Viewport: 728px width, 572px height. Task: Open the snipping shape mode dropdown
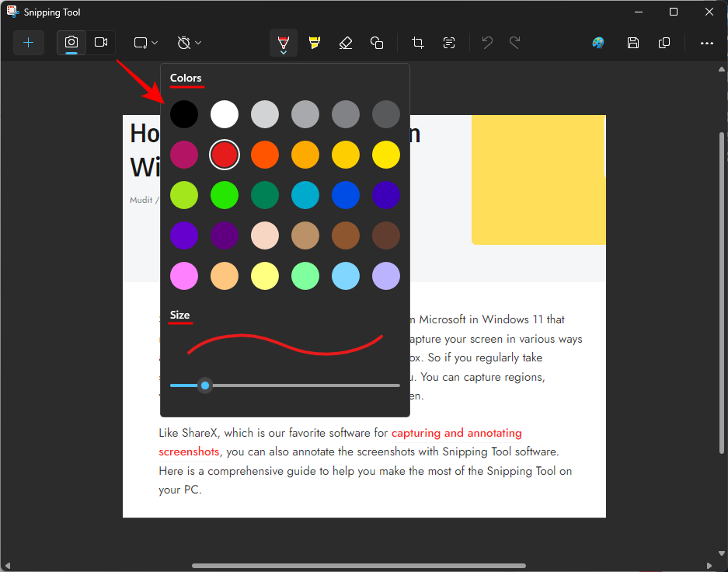point(146,43)
